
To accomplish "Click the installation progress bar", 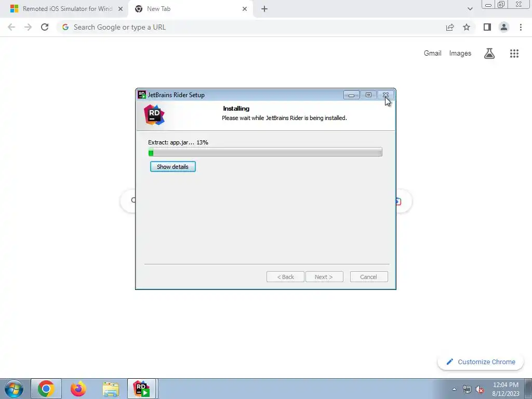I will click(265, 152).
